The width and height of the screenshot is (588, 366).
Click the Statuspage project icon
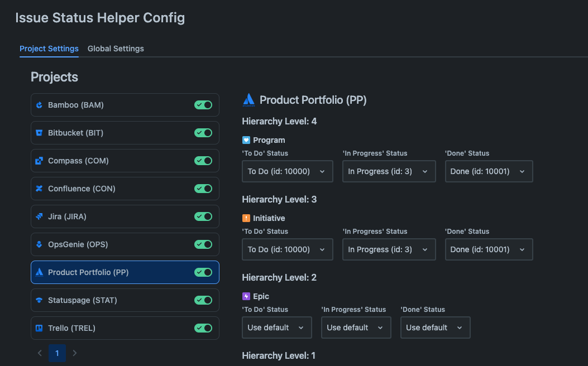39,300
